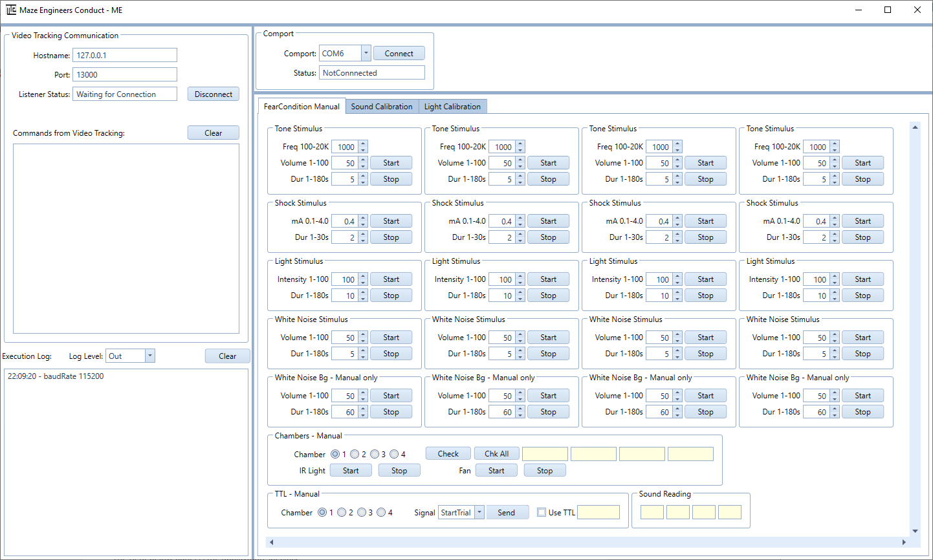Decrease mA value in the leftmost Shock Stimulus panel
This screenshot has height=560, width=933.
(363, 224)
